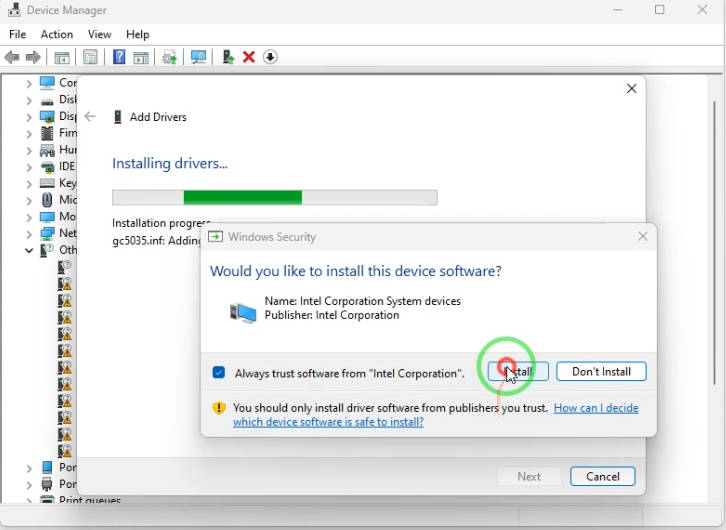The image size is (726, 530).
Task: Click the 'gc5035.inf: Adding' status text
Action: coord(156,241)
